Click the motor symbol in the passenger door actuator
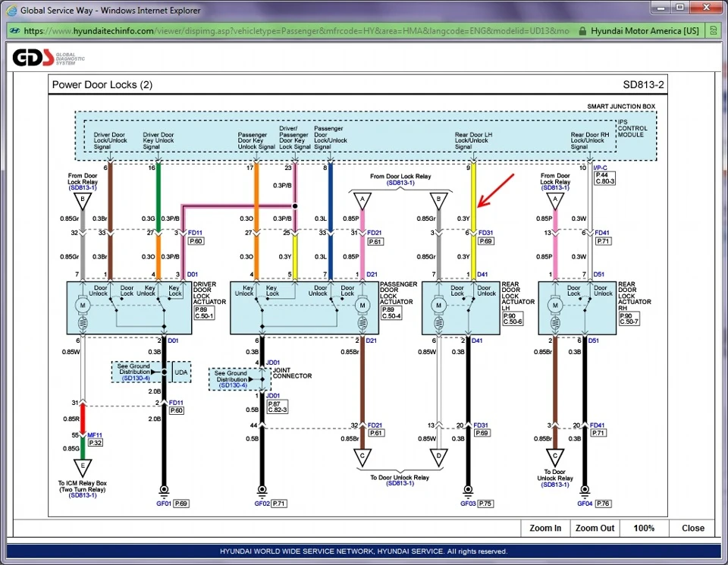This screenshot has height=565, width=728. pos(362,305)
